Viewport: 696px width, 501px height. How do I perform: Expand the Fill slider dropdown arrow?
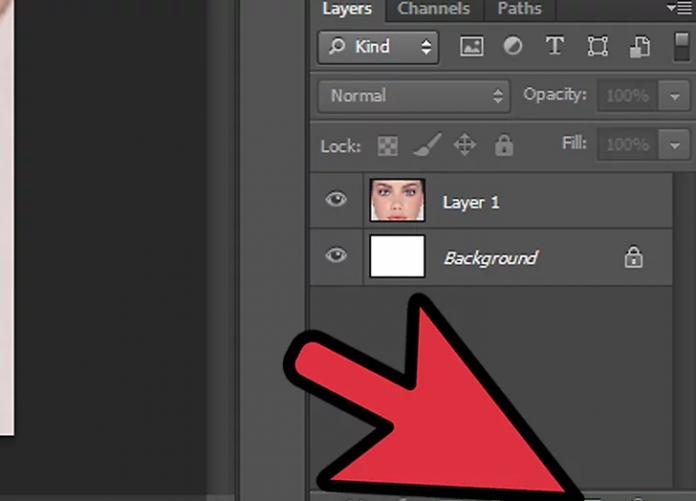pos(677,145)
